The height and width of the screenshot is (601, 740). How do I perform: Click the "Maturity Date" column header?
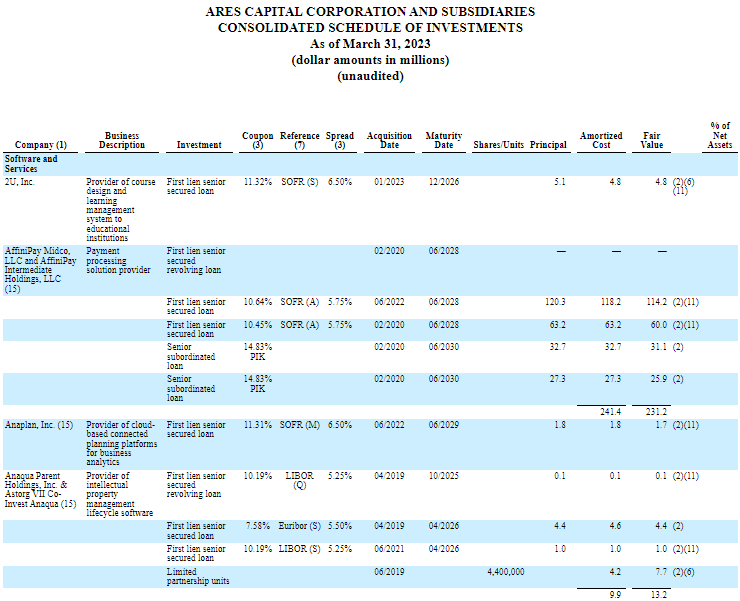(x=443, y=140)
